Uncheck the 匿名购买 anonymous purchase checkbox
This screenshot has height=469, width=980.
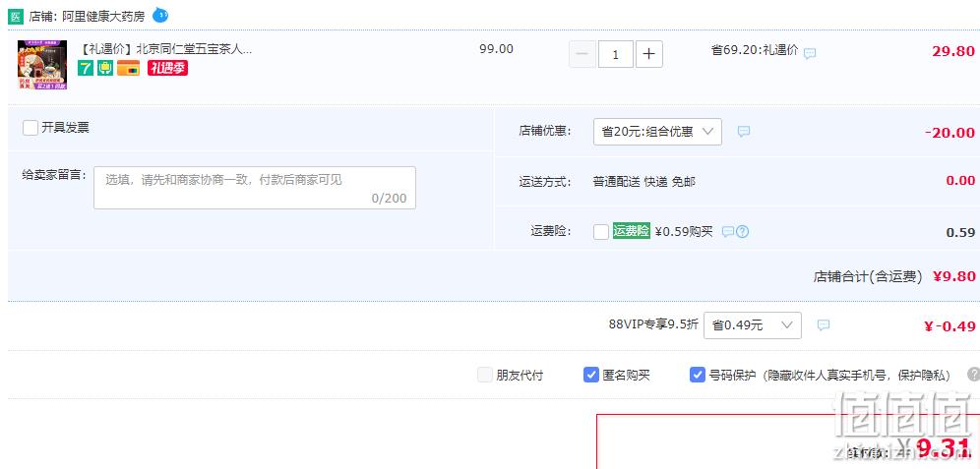point(591,375)
